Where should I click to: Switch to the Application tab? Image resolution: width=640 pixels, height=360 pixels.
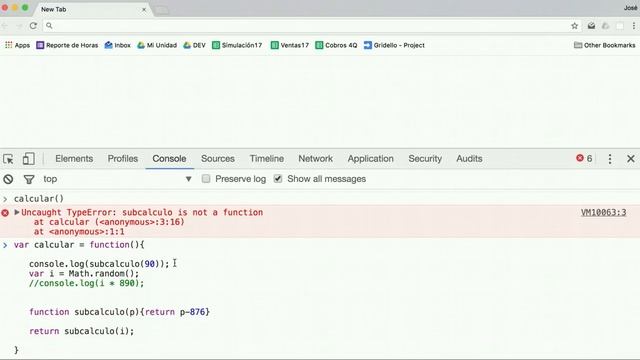[x=371, y=159]
